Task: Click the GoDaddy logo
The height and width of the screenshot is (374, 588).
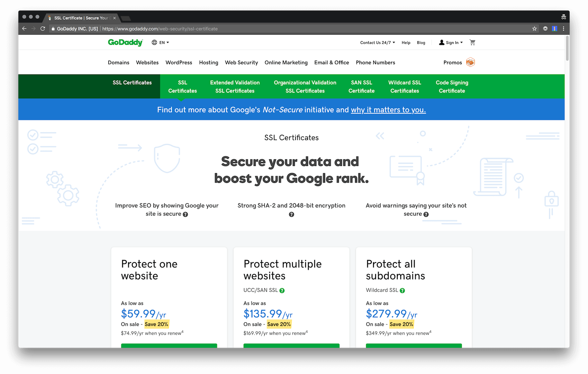Action: (x=125, y=42)
